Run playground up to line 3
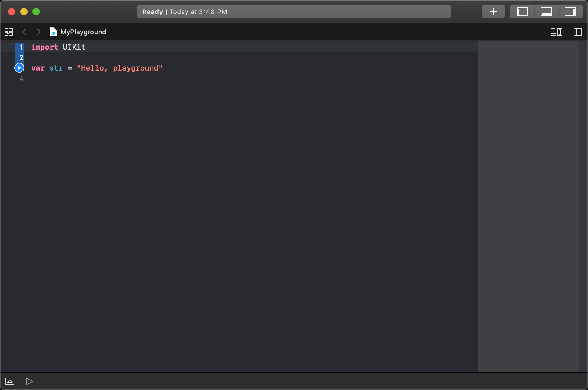The width and height of the screenshot is (588, 390). click(19, 68)
